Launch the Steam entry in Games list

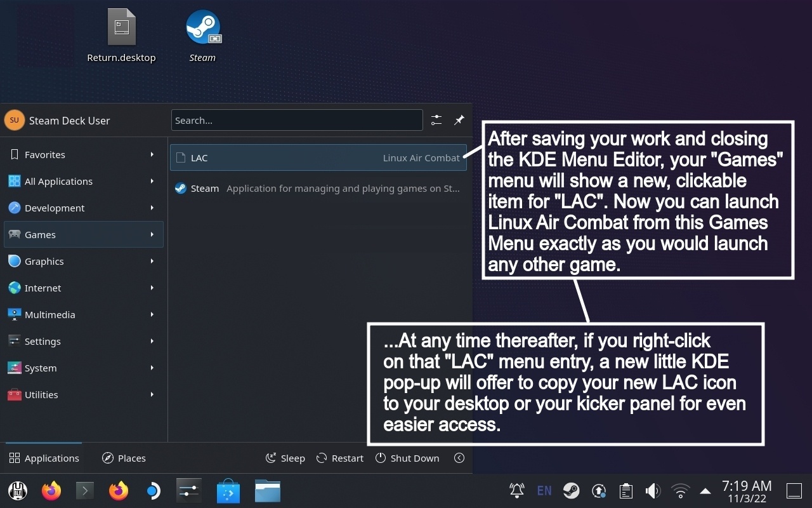318,188
